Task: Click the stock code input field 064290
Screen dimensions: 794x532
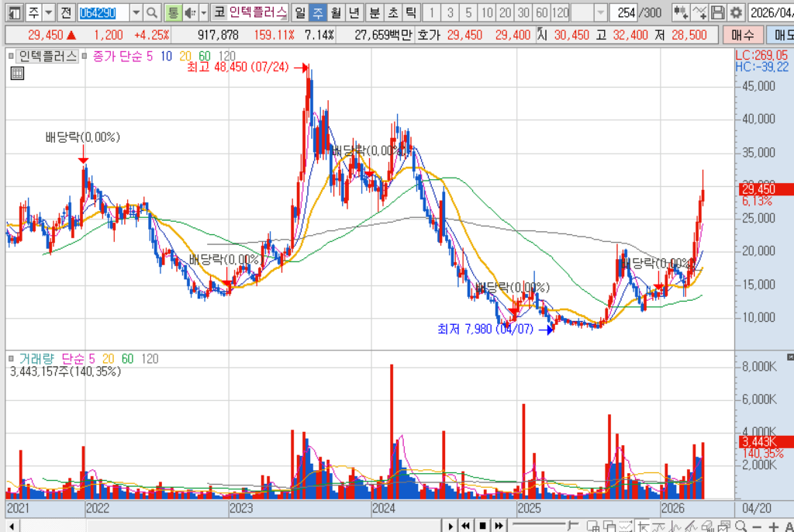Action: (103, 12)
